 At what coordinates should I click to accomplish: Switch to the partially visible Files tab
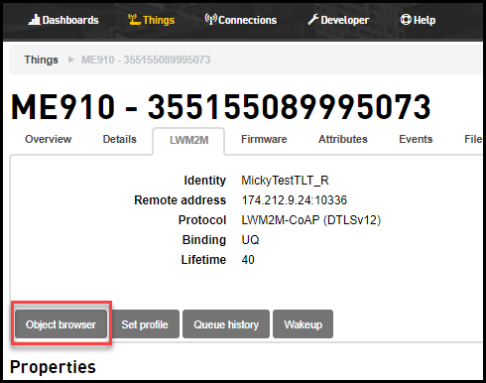tap(473, 139)
